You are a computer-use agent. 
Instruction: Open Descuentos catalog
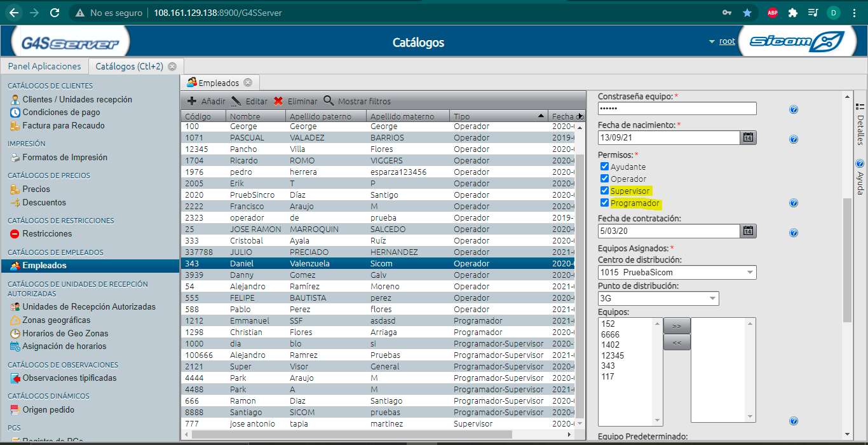pyautogui.click(x=44, y=203)
